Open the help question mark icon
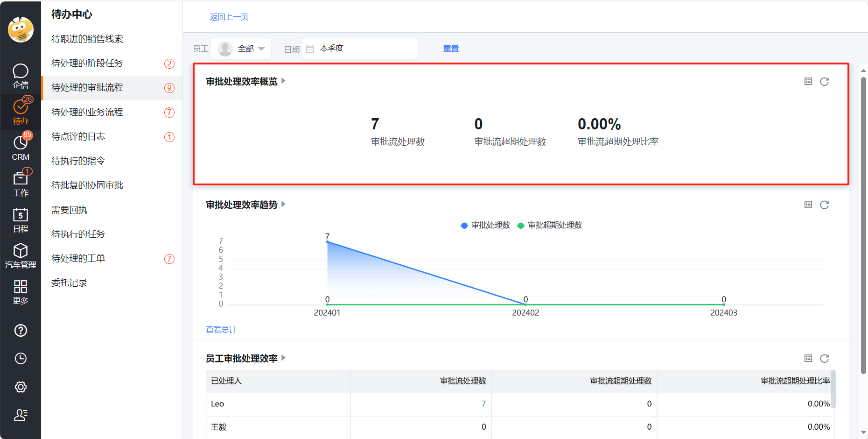 pos(21,331)
